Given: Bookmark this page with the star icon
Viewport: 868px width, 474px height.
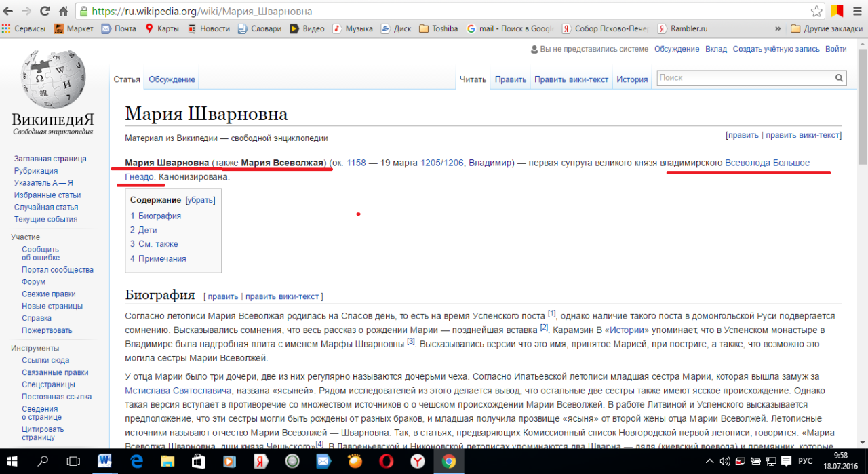Looking at the screenshot, I should point(816,12).
